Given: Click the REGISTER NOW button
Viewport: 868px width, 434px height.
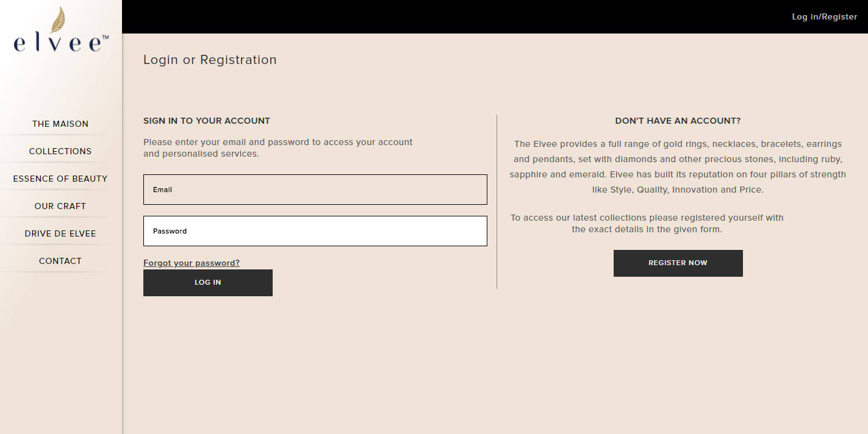Looking at the screenshot, I should [678, 263].
